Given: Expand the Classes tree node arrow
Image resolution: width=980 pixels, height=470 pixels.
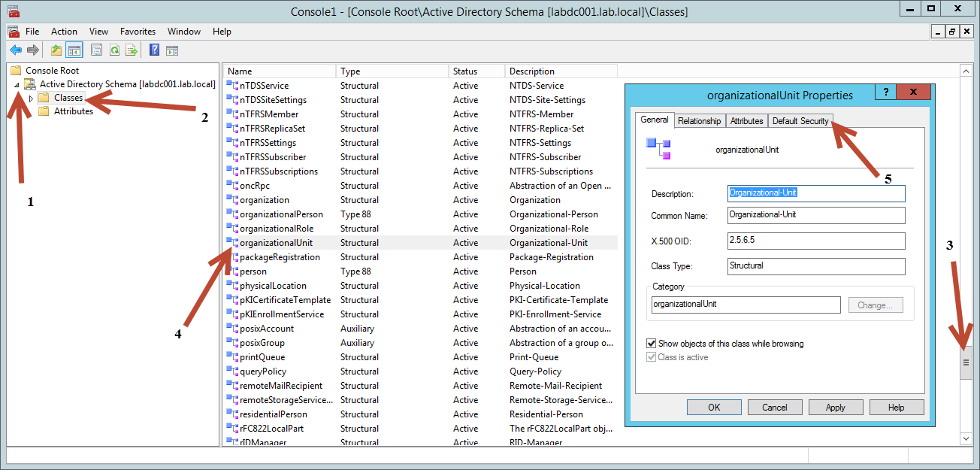Looking at the screenshot, I should click(x=31, y=99).
